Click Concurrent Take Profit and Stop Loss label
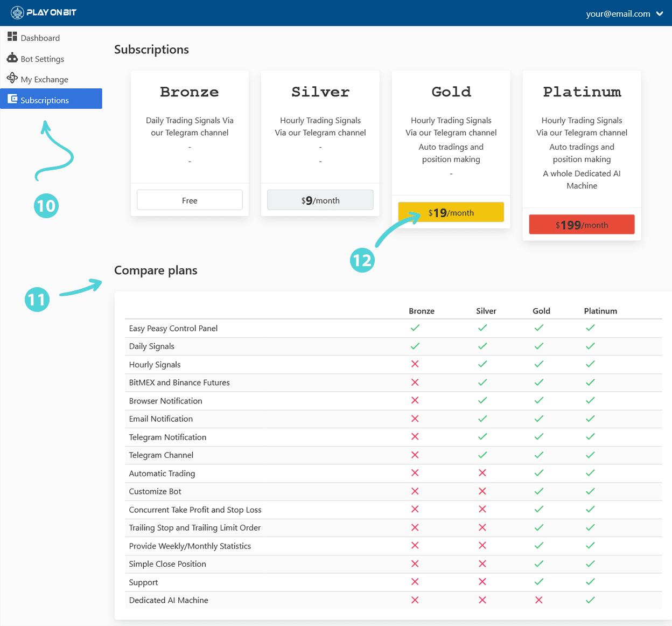The image size is (672, 626). 195,510
